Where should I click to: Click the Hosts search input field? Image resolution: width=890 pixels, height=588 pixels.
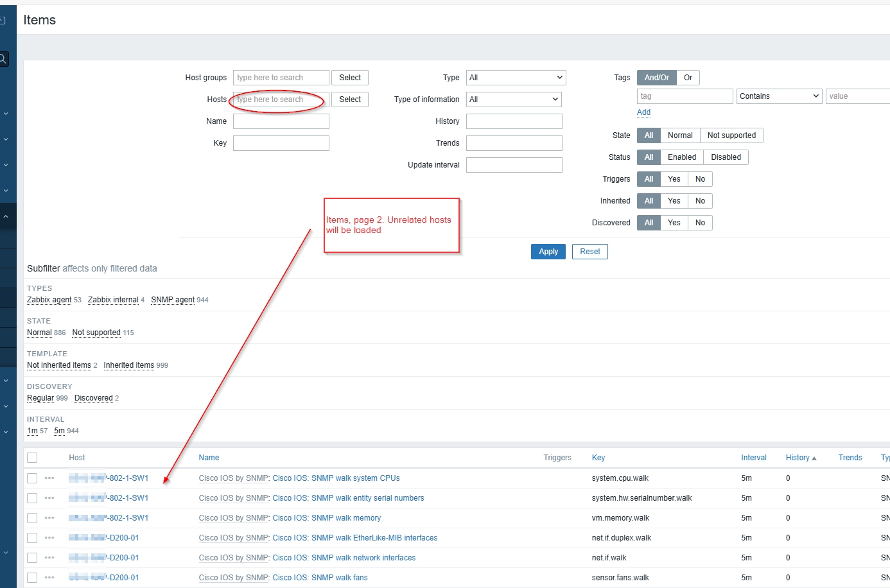(x=281, y=99)
